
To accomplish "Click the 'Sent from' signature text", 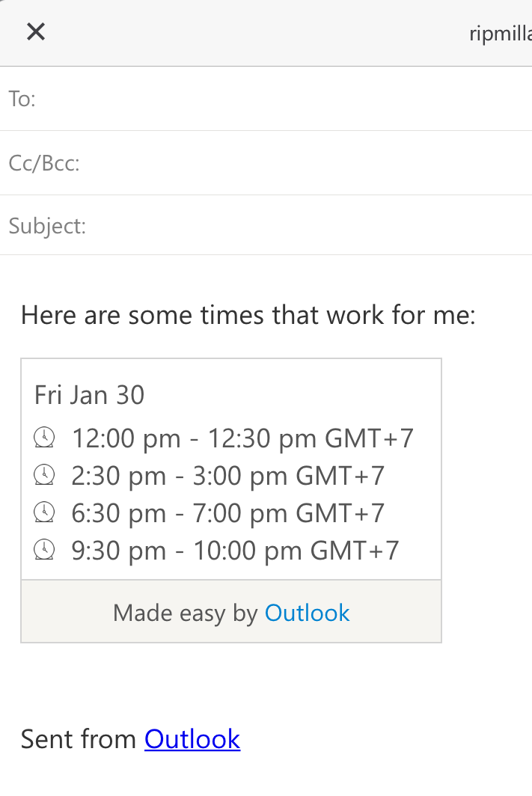I will tap(81, 739).
